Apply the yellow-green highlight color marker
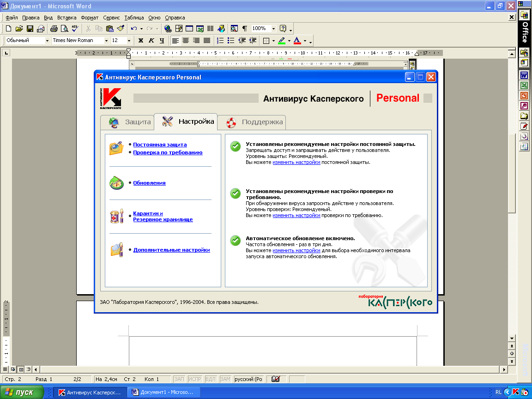532x399 pixels. click(x=282, y=41)
